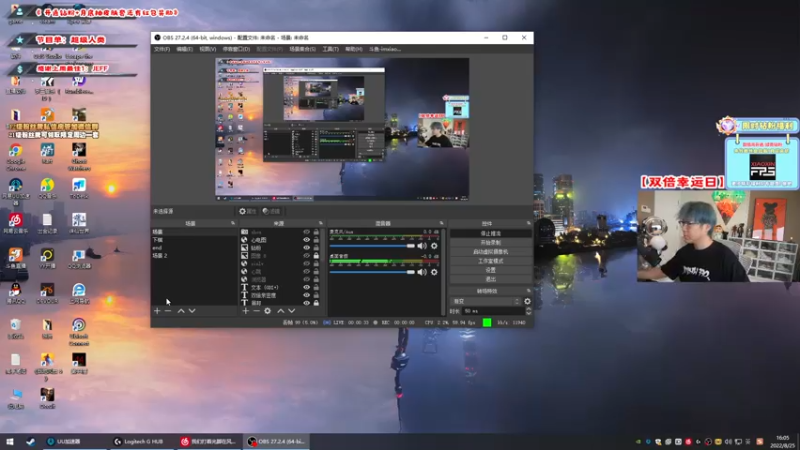Toggle visibility of the last source row

pyautogui.click(x=306, y=303)
